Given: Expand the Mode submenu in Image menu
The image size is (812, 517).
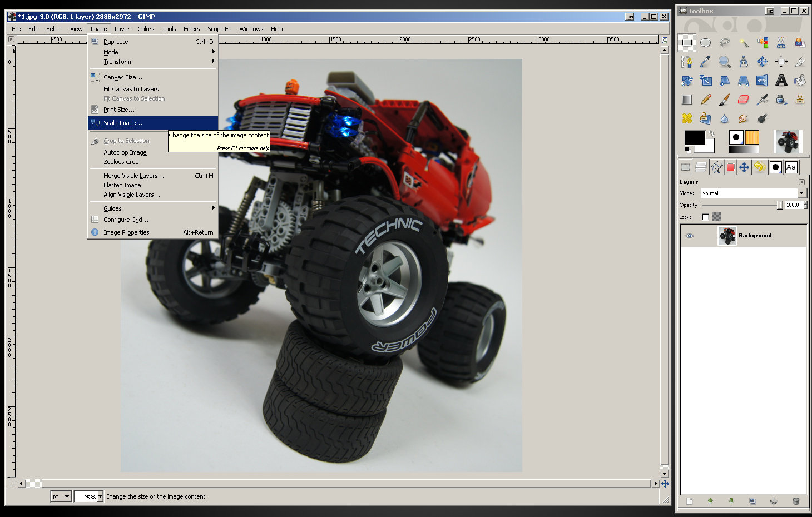Looking at the screenshot, I should coord(153,52).
